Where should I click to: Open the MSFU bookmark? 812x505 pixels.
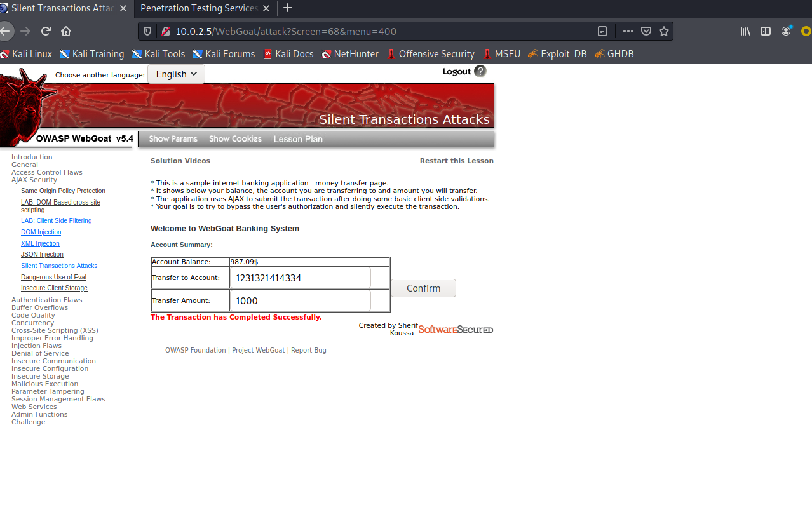pyautogui.click(x=501, y=54)
